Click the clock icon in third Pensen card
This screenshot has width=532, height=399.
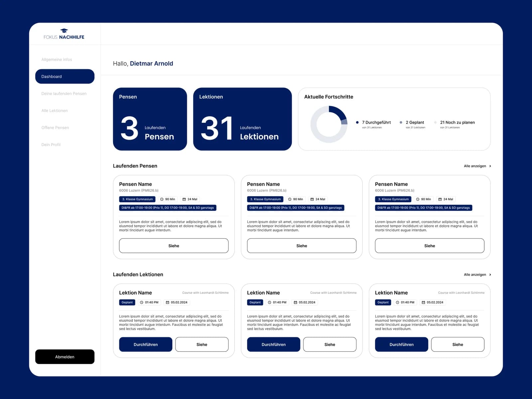point(418,199)
